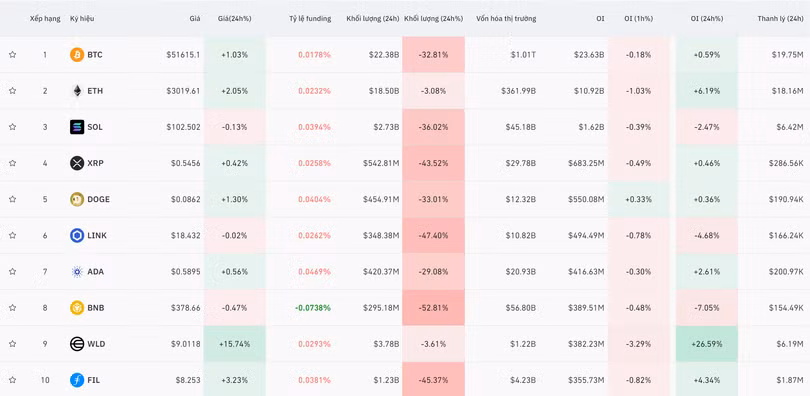Click the XRP coin logo
Screen dimensions: 810x396
pos(77,163)
